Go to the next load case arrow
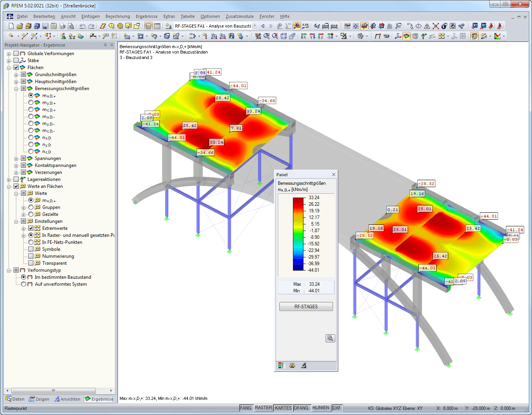532x415 pixels. point(271,26)
